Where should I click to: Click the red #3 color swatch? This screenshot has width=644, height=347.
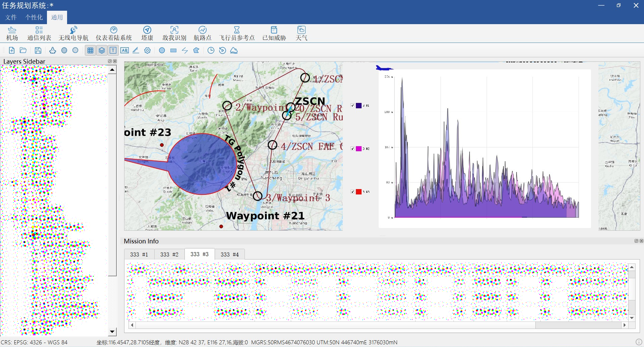[359, 192]
